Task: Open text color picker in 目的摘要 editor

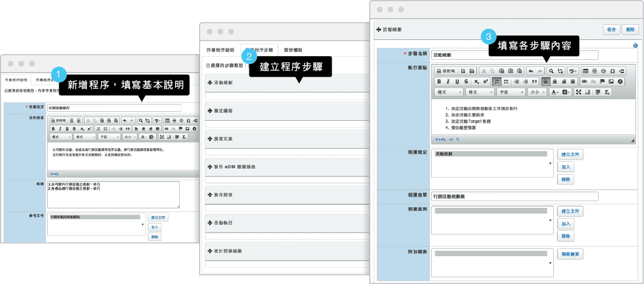Action: click(143, 137)
